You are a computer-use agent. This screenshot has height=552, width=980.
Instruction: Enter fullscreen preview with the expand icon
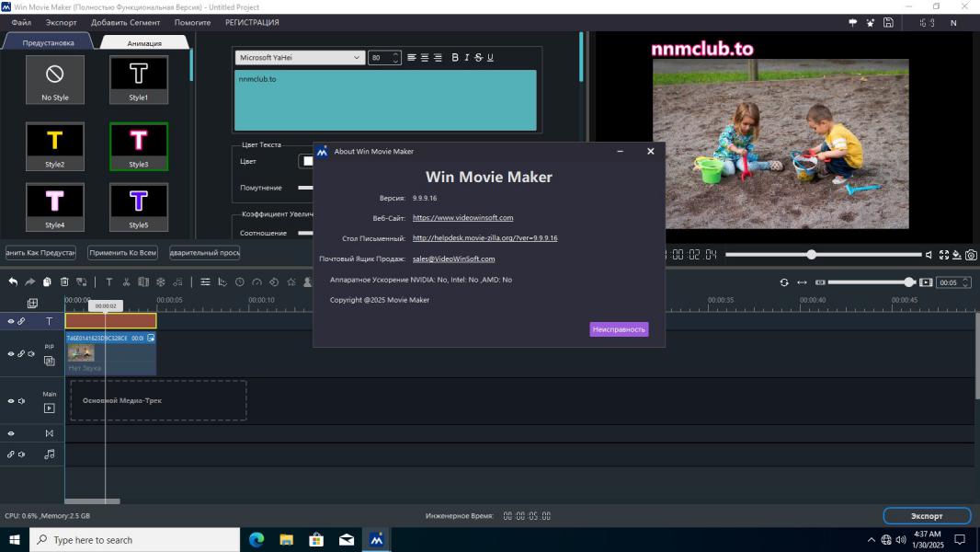click(944, 255)
